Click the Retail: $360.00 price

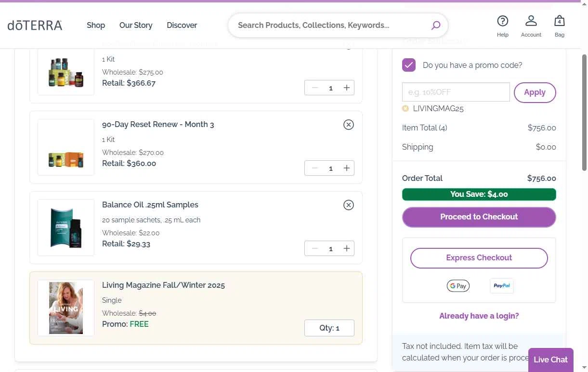pos(129,164)
